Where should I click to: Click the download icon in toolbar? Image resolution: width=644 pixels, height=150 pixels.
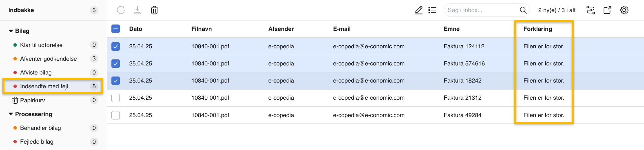pos(138,10)
